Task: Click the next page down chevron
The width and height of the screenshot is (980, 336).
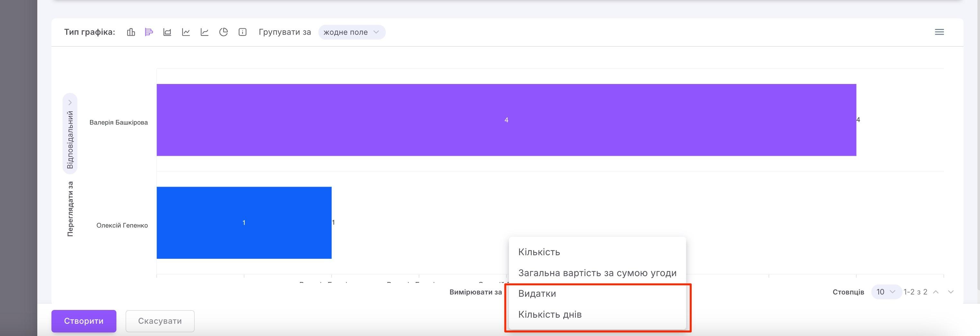Action: pyautogui.click(x=951, y=292)
